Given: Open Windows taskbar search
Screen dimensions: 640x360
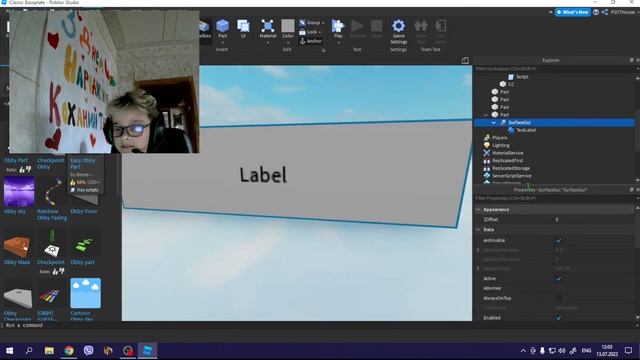Looking at the screenshot, I should coord(29,351).
